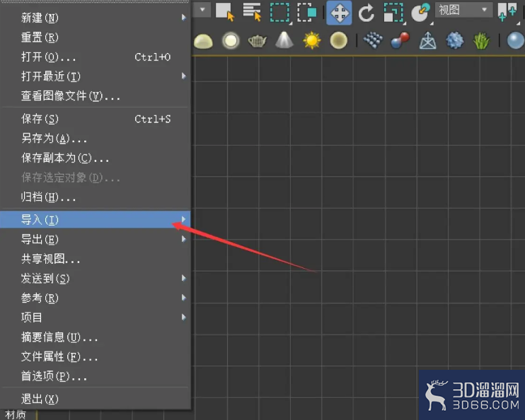
Task: Open the highlighted 导入(I) submenu
Action: [96, 219]
